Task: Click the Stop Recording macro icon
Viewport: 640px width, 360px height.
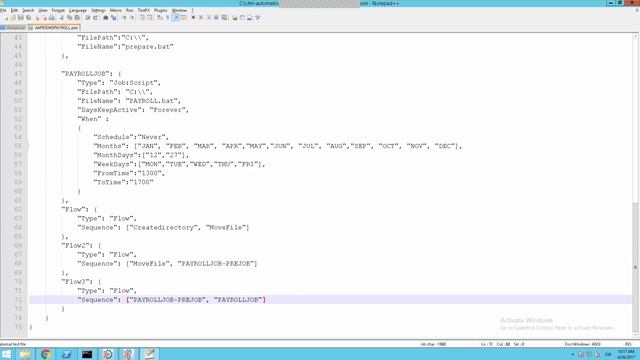Action: (x=201, y=18)
